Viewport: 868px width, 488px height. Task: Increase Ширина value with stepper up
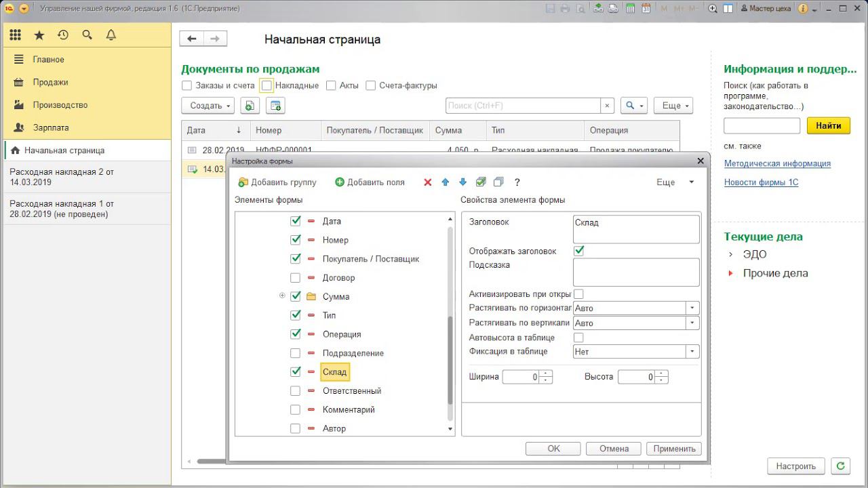(x=546, y=373)
